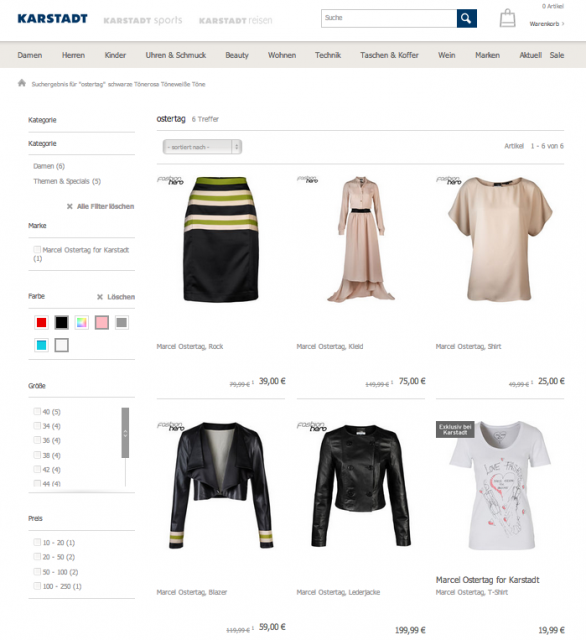
Task: Open Marcel Ostertag, Blazer product link
Action: pos(192,592)
